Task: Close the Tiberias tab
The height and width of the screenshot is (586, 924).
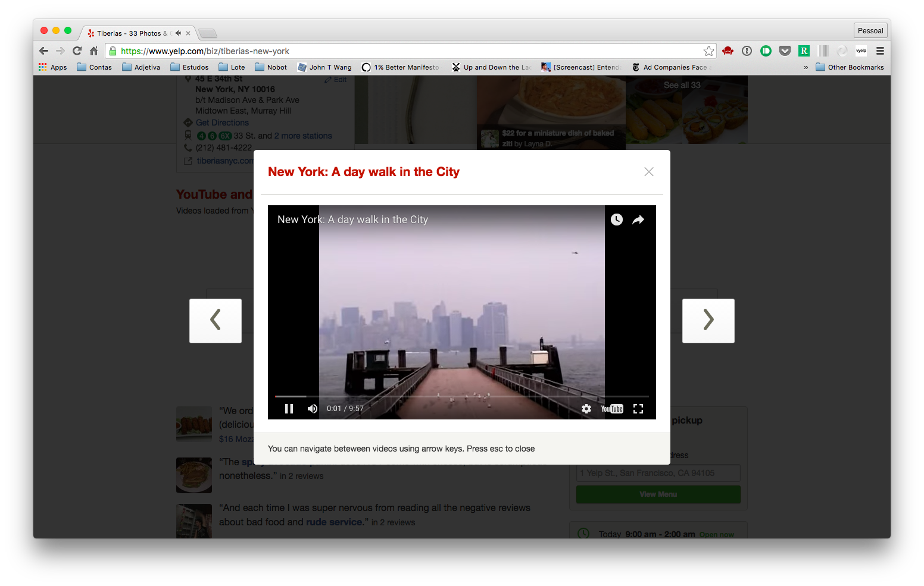Action: coord(188,33)
